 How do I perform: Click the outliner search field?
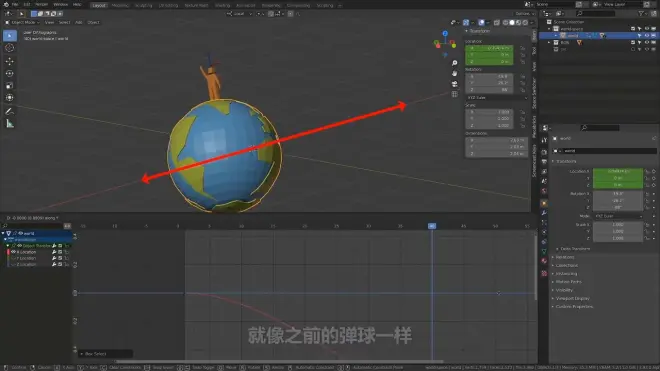click(595, 14)
